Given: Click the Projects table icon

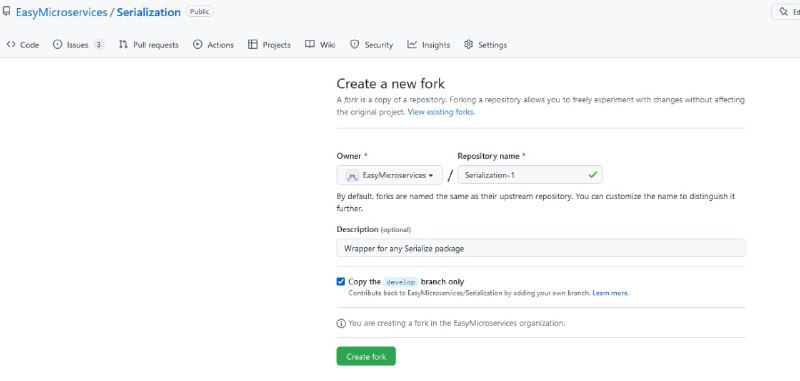Looking at the screenshot, I should [x=253, y=44].
